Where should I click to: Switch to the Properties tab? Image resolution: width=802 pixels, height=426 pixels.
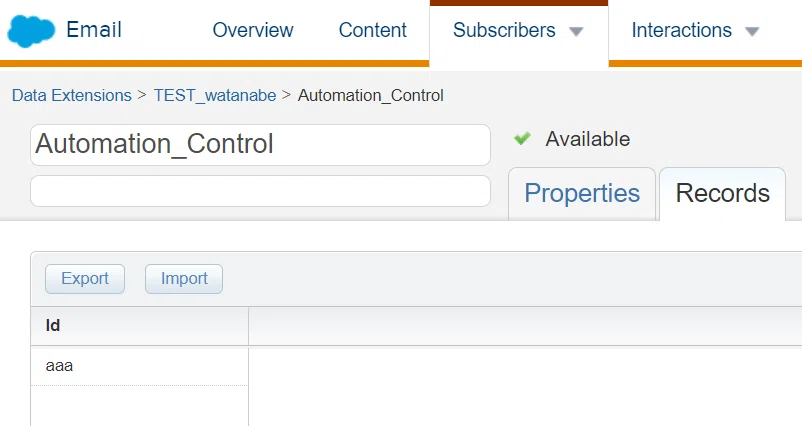pos(582,194)
